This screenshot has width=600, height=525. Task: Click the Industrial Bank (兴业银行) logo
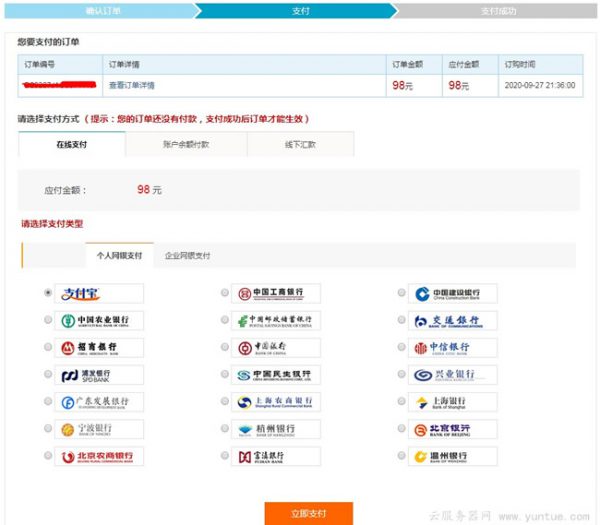(454, 375)
